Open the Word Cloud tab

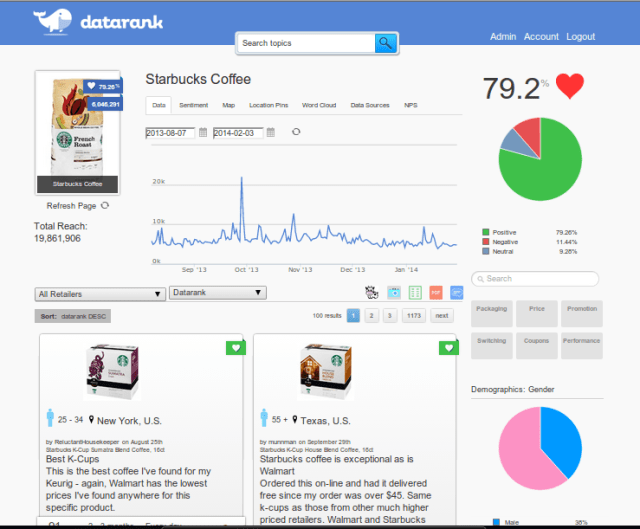(319, 105)
